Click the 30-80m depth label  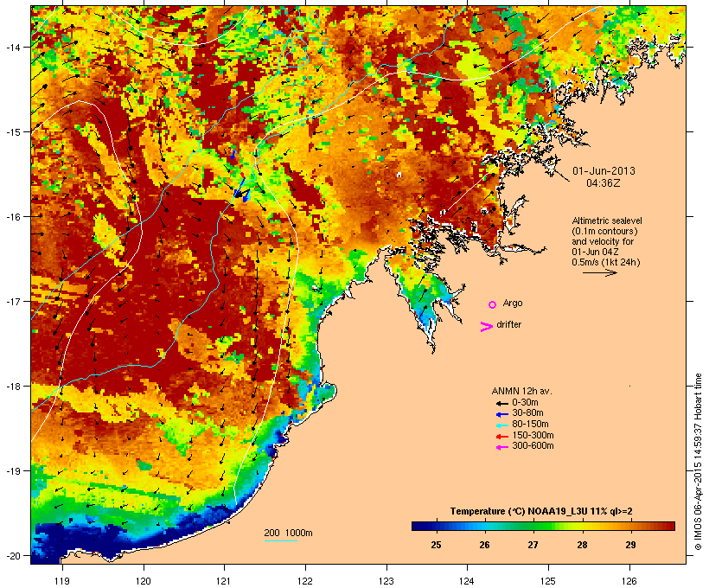527,413
